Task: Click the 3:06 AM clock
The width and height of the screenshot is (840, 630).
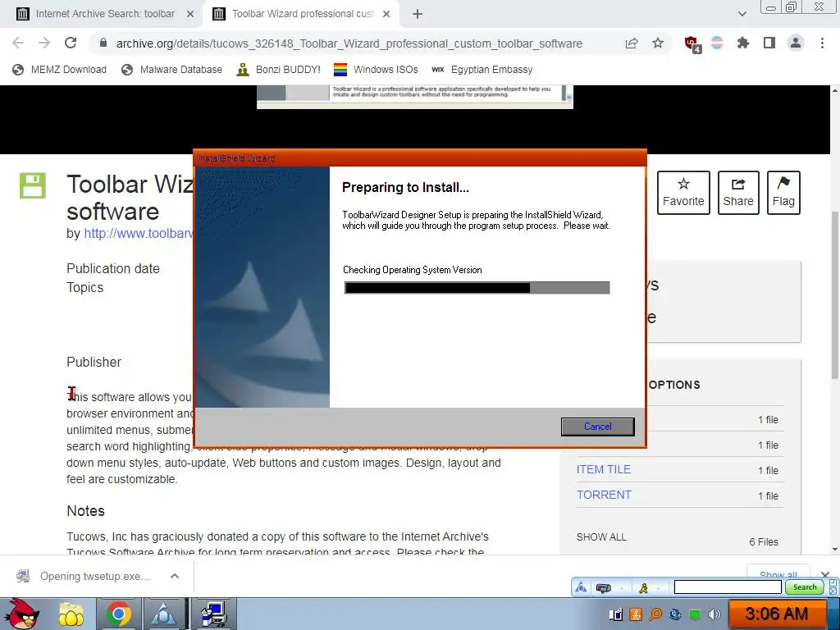Action: pos(776,614)
